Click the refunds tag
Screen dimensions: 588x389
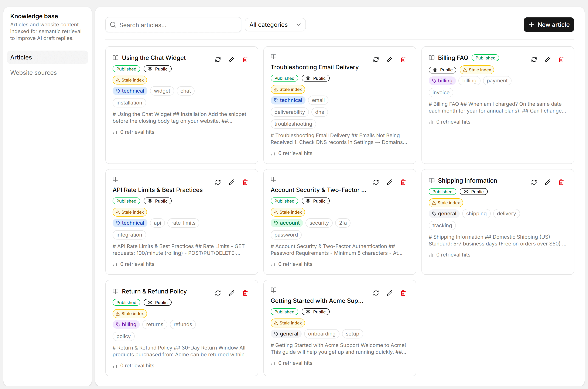pos(183,324)
